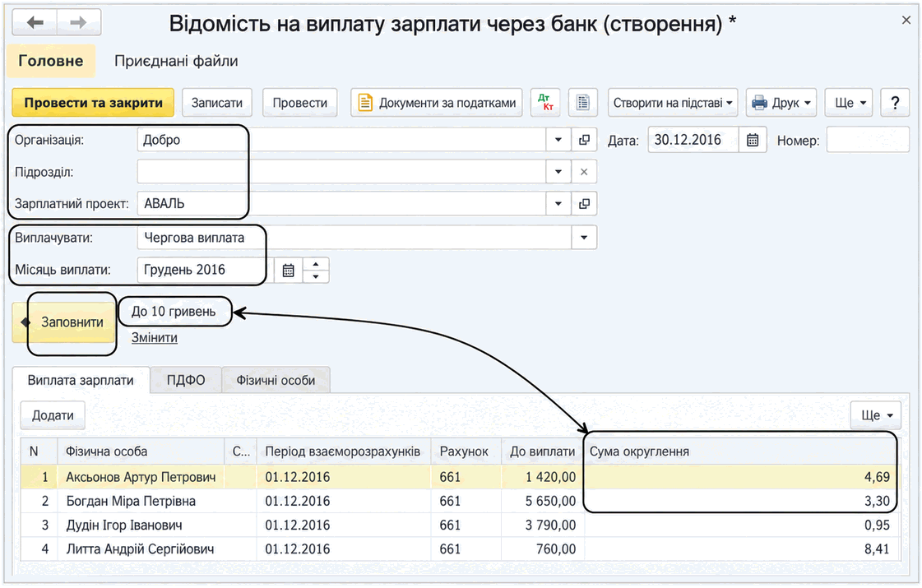Open the Друк print dropdown
This screenshot has height=588, width=922.
coord(781,103)
